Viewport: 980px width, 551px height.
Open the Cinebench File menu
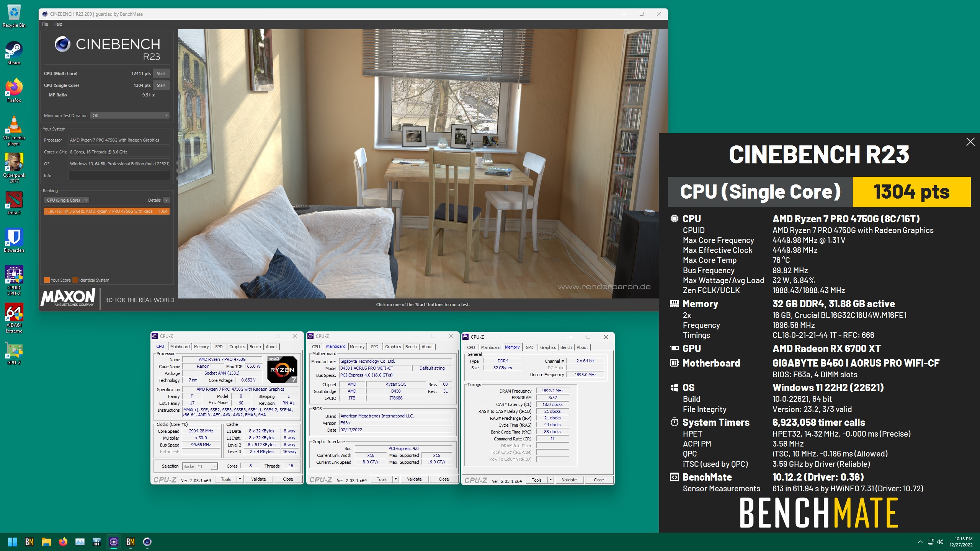coord(45,24)
